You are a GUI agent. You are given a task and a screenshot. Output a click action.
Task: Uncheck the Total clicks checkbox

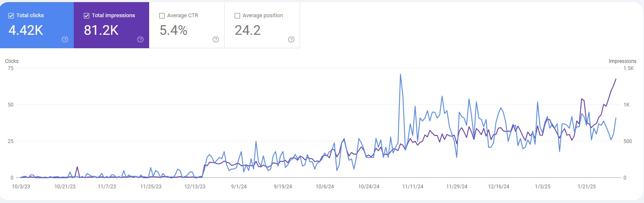click(x=11, y=16)
